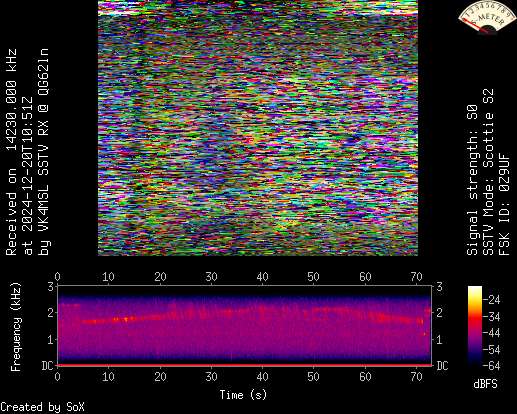Image resolution: width=517 pixels, height=414 pixels.
Task: Click the audio spectrogram plot
Action: click(245, 325)
